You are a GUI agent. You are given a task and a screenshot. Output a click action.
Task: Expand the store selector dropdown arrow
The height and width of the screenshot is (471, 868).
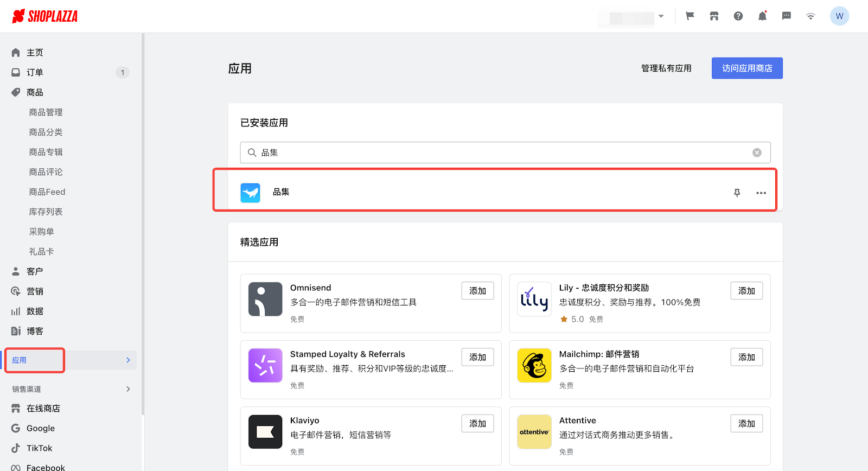(661, 16)
